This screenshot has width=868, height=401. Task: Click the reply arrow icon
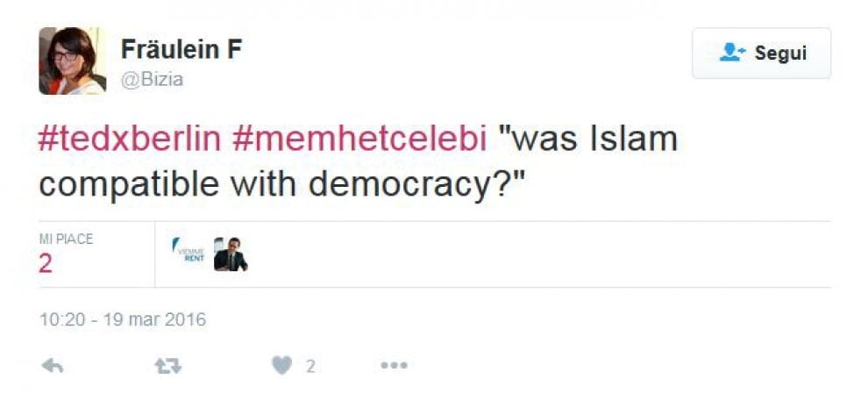(53, 366)
